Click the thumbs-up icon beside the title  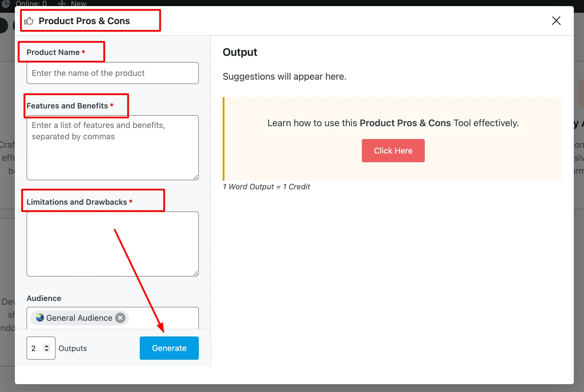29,21
